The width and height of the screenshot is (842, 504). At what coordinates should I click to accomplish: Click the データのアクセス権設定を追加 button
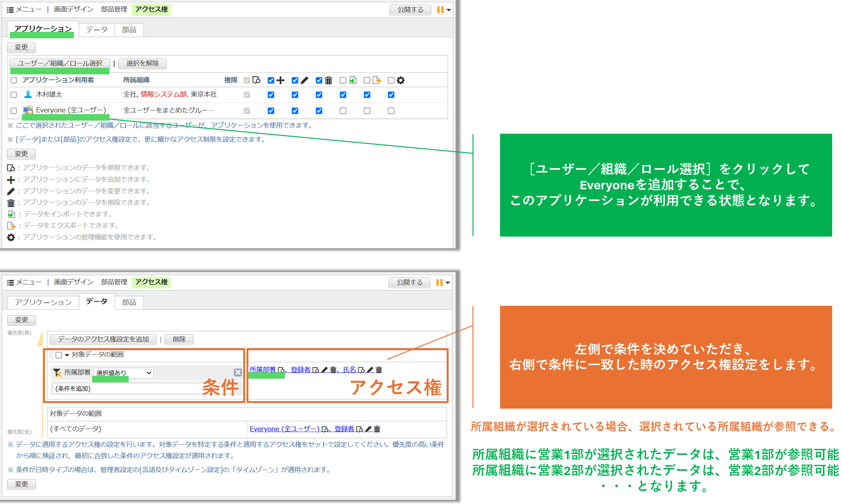point(103,339)
